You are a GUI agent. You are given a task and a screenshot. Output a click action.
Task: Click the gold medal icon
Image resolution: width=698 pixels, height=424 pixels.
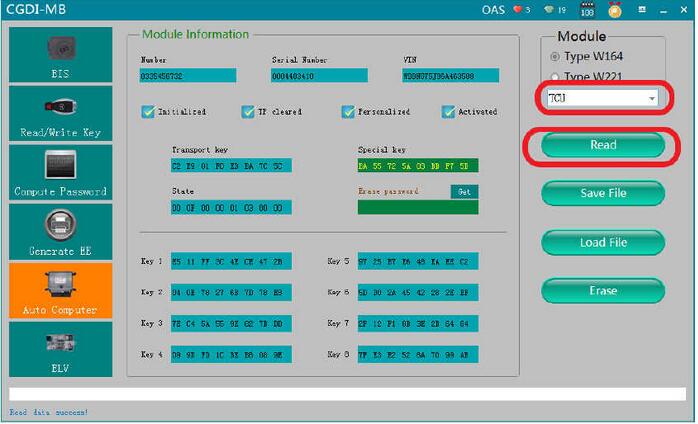[x=615, y=10]
